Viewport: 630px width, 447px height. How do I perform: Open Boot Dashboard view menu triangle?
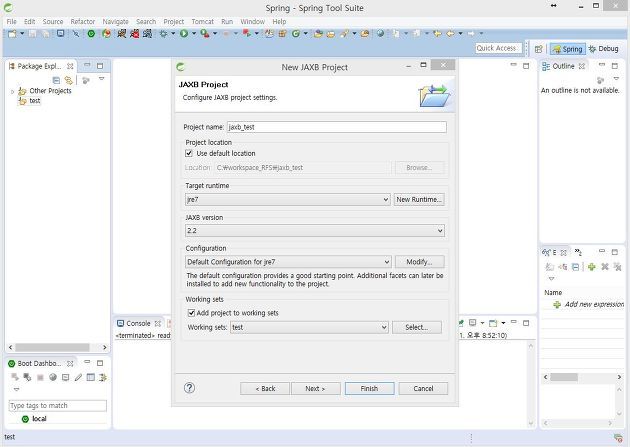16,389
